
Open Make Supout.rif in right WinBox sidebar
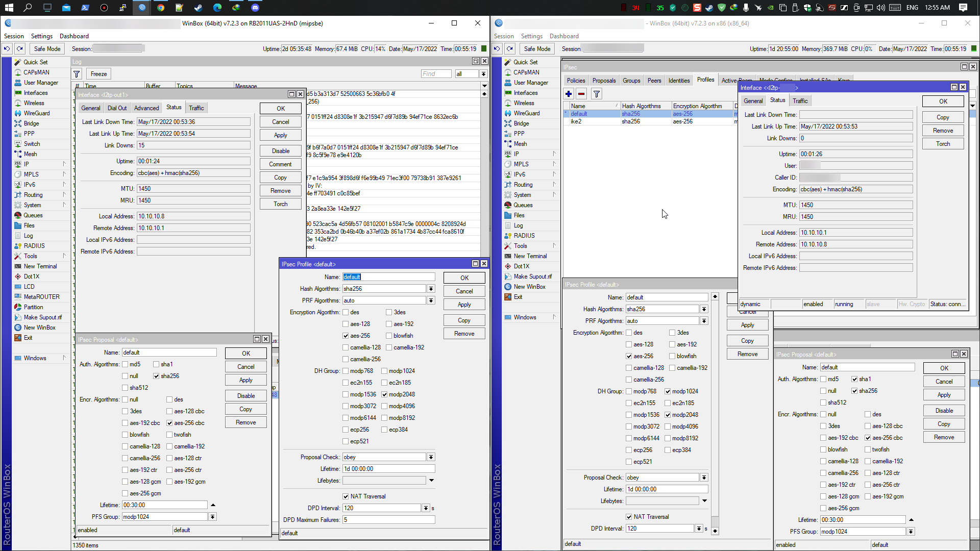pos(532,277)
